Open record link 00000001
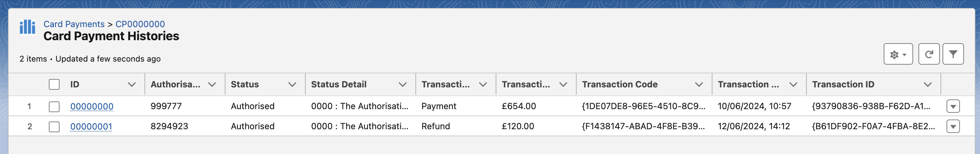Viewport: 980px width, 154px height. 91,127
